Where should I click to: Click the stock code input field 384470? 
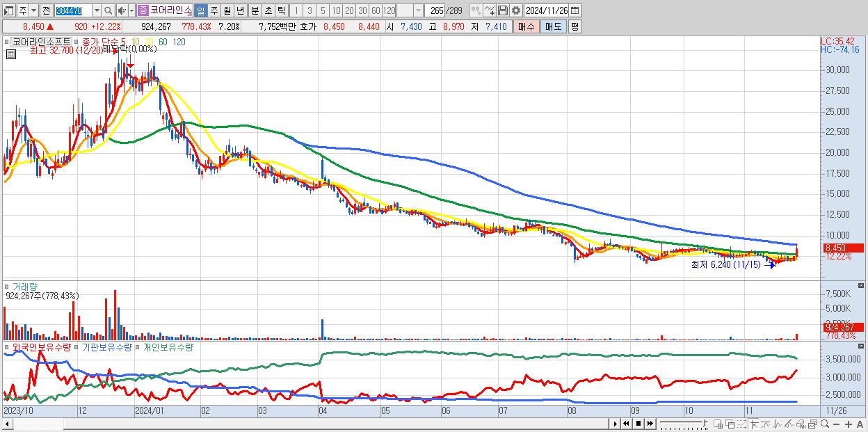pos(73,10)
